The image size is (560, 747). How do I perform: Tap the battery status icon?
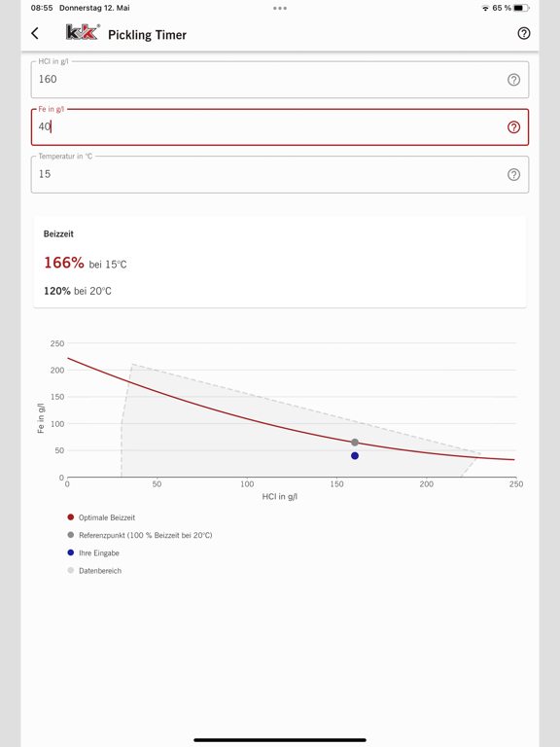(521, 8)
